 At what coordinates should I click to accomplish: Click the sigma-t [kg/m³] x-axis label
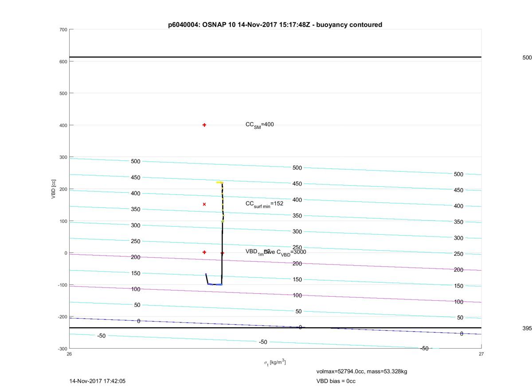coord(275,362)
